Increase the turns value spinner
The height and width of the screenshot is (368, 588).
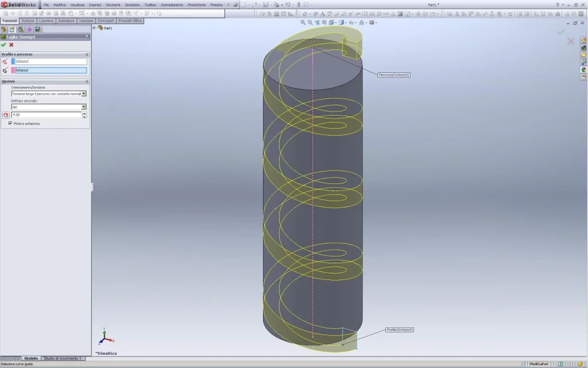(x=84, y=113)
